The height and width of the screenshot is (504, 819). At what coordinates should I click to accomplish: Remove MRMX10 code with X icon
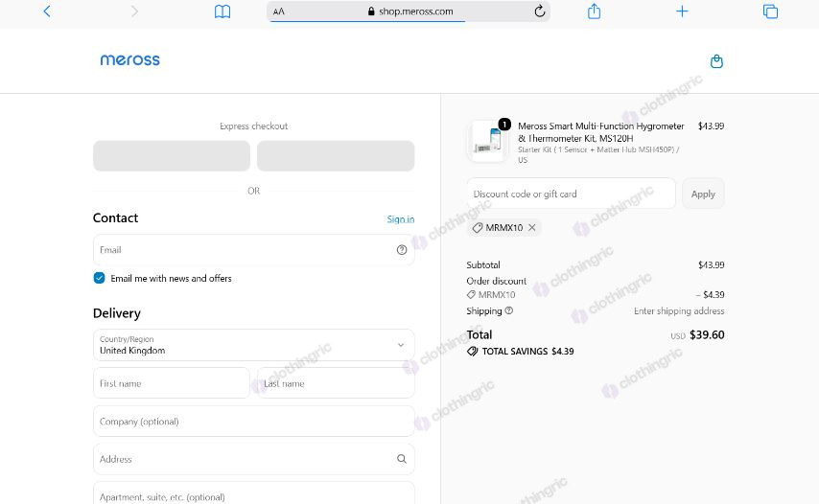click(531, 227)
